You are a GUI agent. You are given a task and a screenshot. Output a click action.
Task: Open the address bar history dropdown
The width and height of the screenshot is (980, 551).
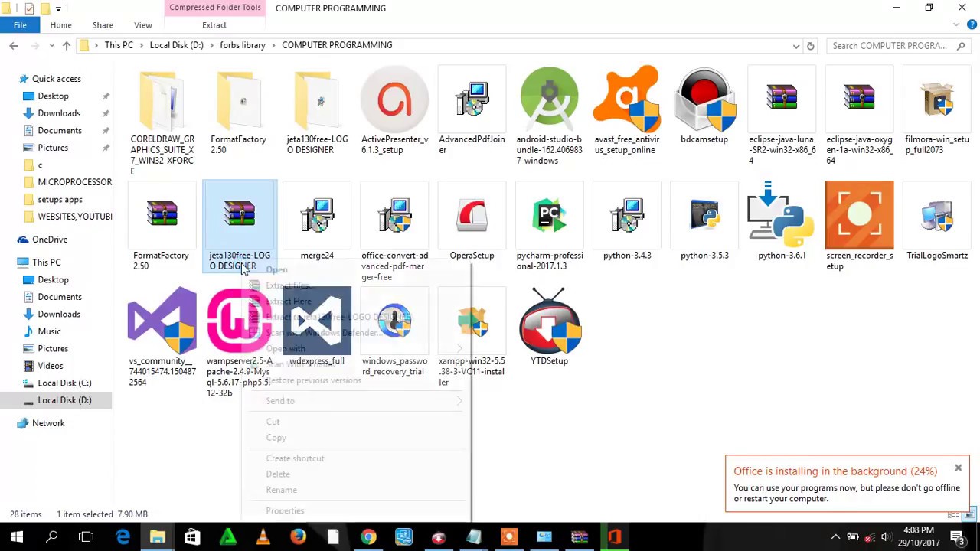coord(796,46)
